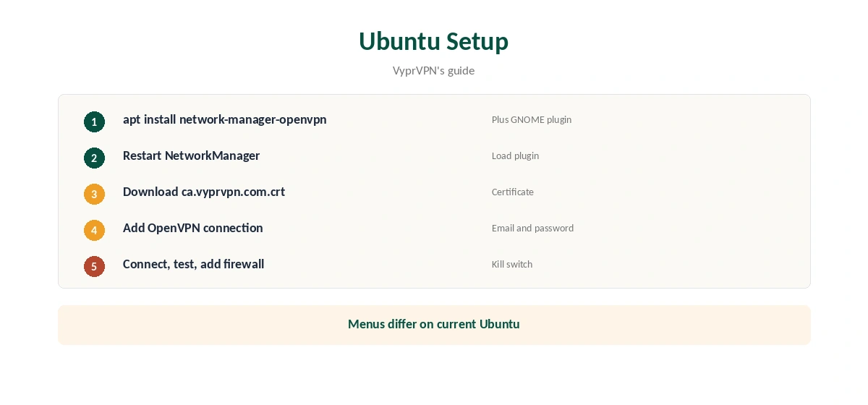Click 'Menus differ on current Ubuntu' banner

(434, 325)
